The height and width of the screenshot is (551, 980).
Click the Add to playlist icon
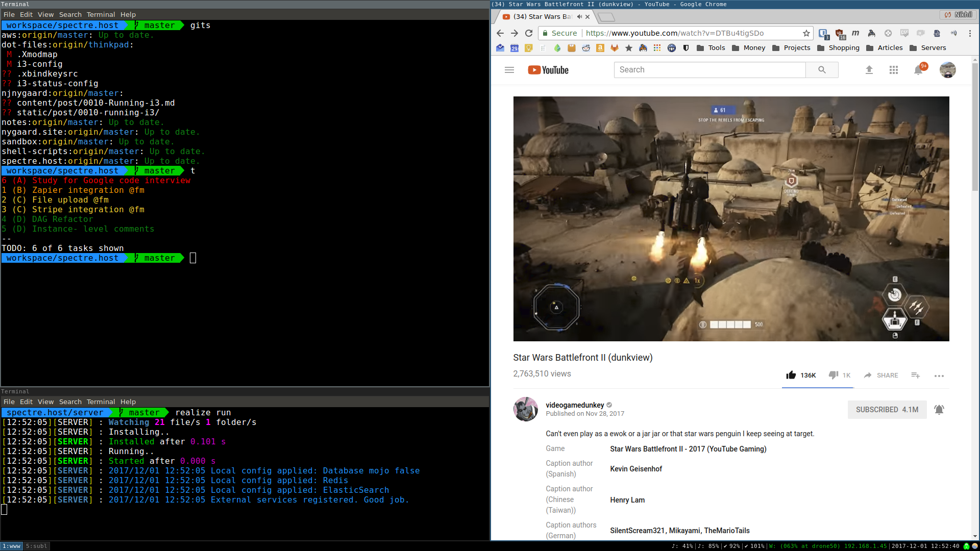tap(915, 375)
